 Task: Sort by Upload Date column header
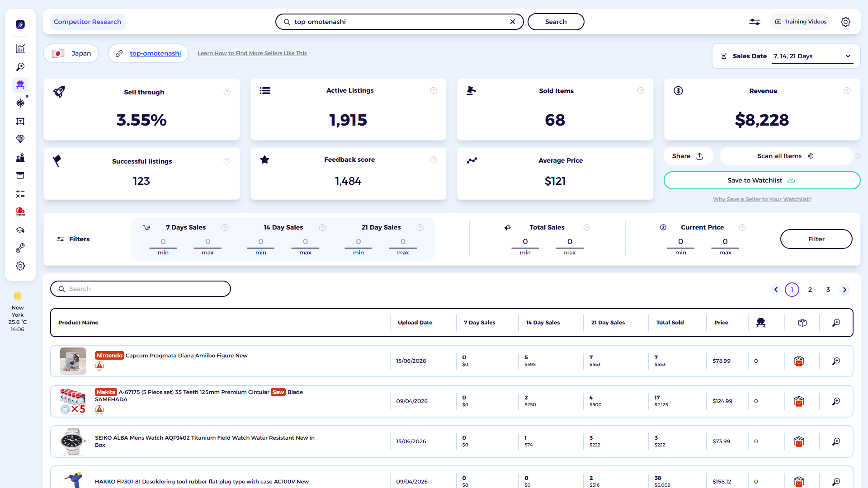pos(415,323)
